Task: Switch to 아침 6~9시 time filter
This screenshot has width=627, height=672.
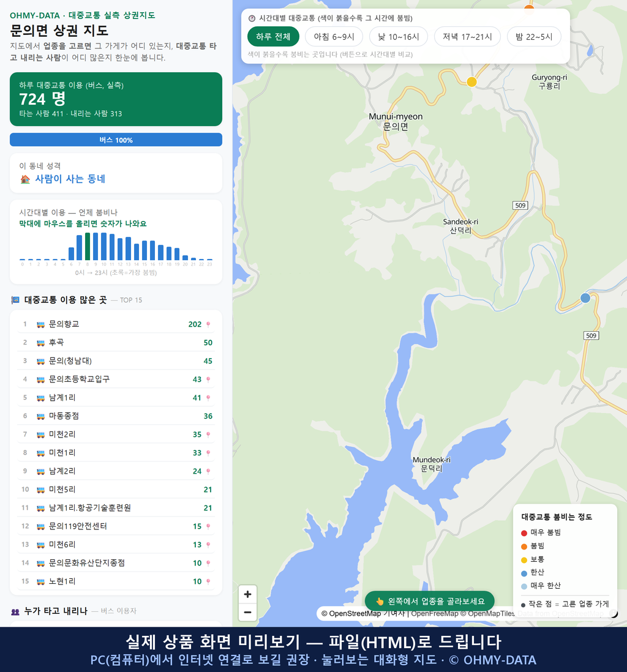Action: [x=334, y=37]
